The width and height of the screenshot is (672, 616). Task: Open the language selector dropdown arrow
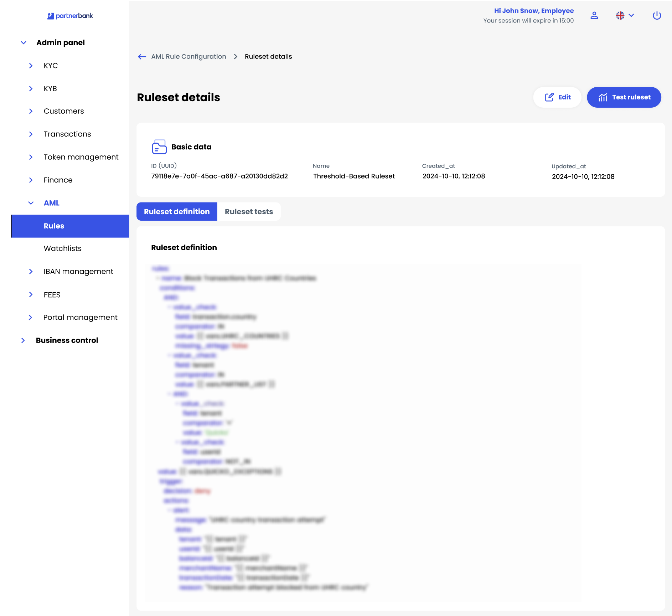(x=631, y=15)
